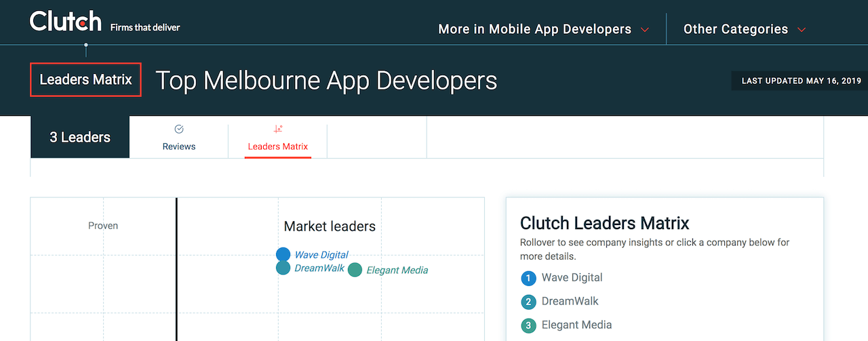Click the Top Melbourne App Developers heading

click(x=327, y=81)
